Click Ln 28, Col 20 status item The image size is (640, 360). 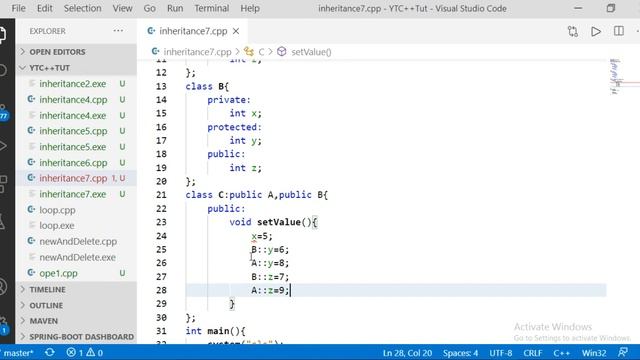pyautogui.click(x=407, y=353)
